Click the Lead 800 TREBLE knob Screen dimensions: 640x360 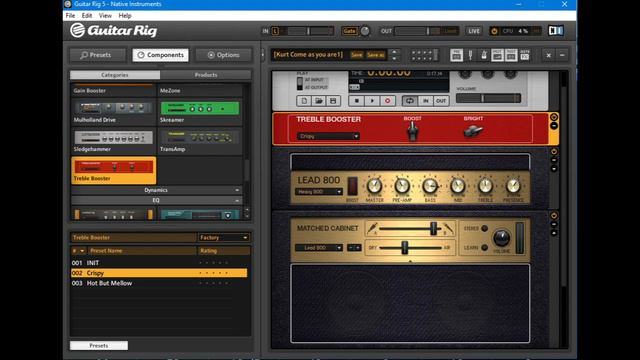(x=485, y=186)
